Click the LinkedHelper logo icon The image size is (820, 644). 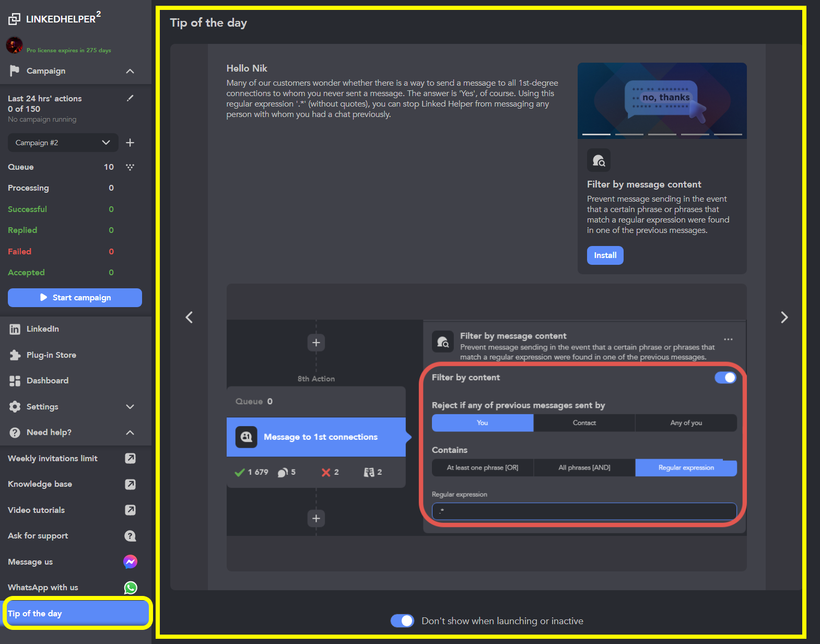point(15,19)
